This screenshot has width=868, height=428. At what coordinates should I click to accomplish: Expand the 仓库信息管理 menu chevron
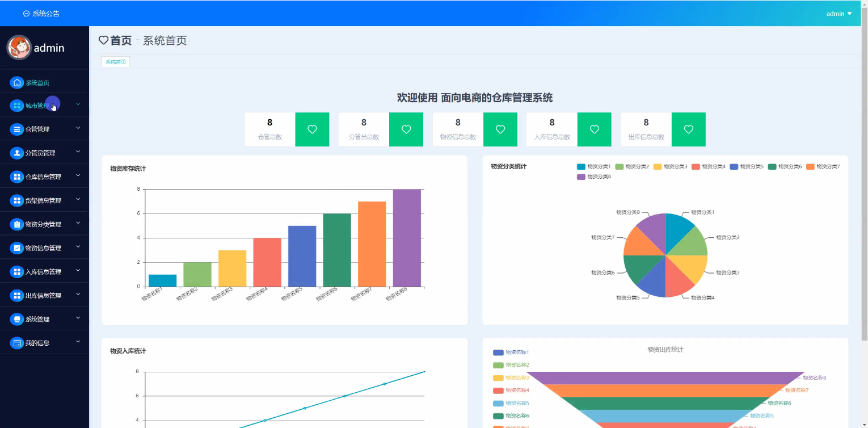[x=78, y=176]
